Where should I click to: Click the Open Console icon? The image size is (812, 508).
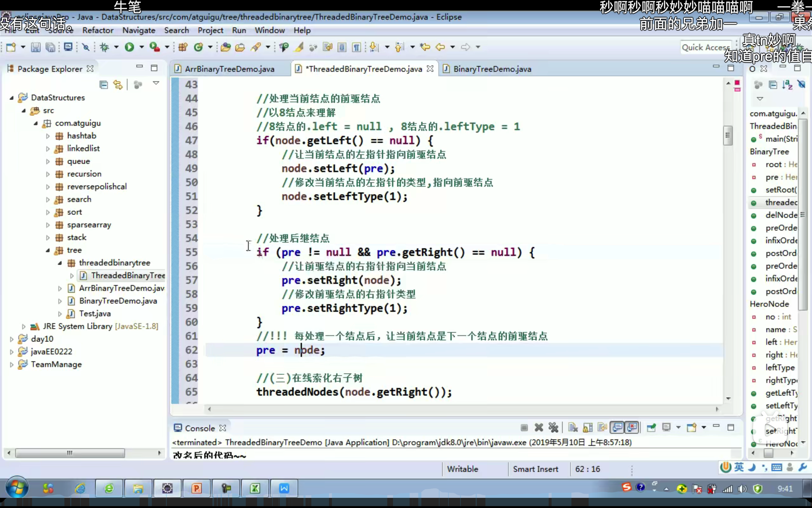(691, 427)
